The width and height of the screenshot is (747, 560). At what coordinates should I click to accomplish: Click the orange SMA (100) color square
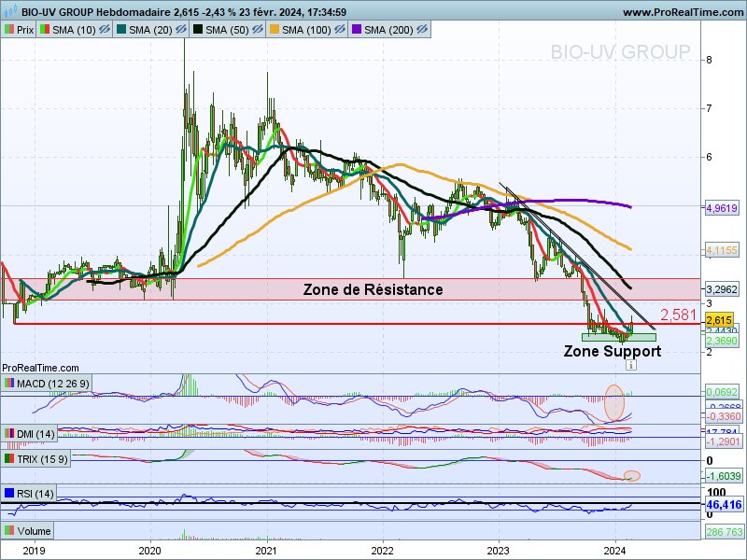coord(275,30)
